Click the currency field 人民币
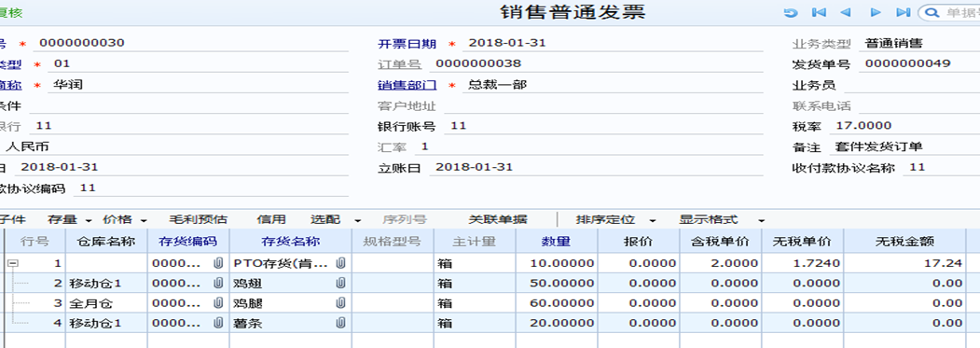Viewport: 980px width, 348px height. 174,147
